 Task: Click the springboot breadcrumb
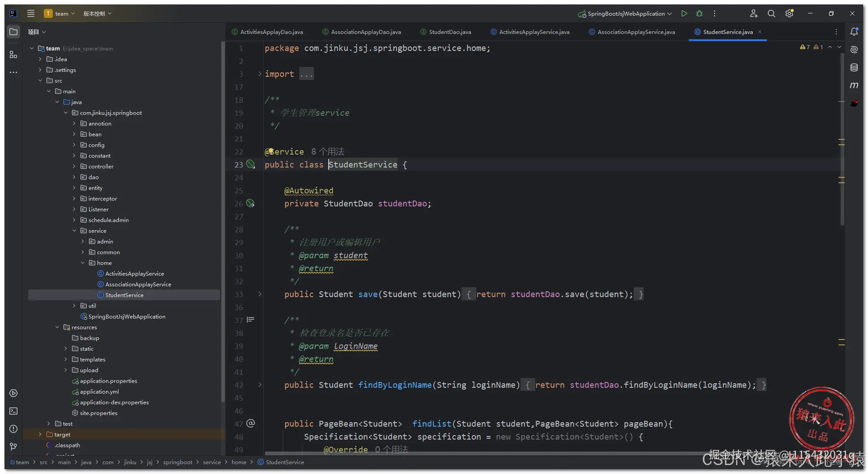(178, 462)
